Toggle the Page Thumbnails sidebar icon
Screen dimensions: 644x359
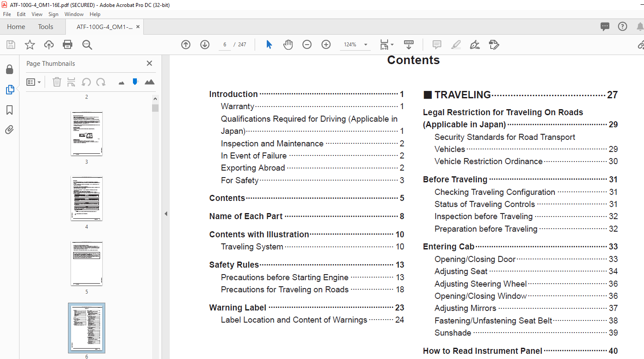(10, 90)
